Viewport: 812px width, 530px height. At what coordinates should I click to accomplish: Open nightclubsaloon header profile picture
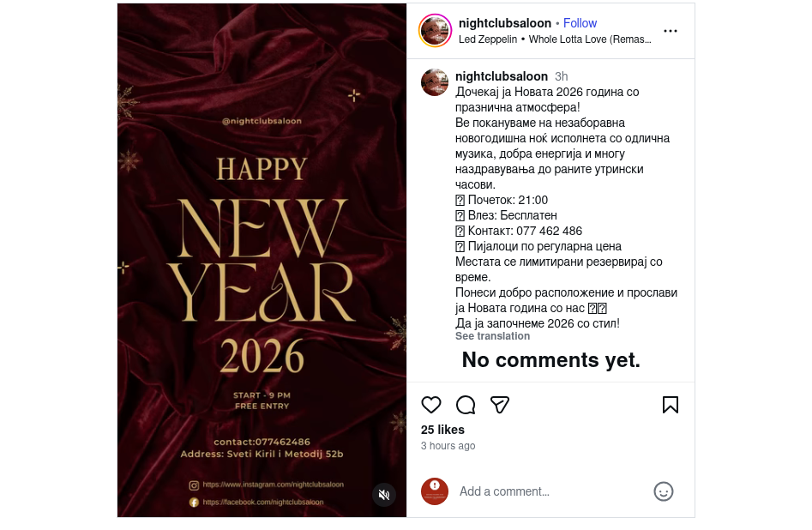click(435, 31)
